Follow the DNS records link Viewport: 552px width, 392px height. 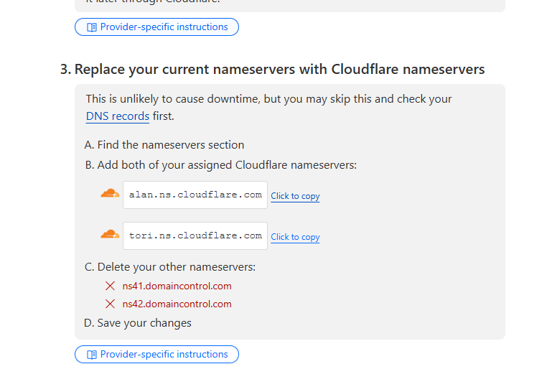118,116
